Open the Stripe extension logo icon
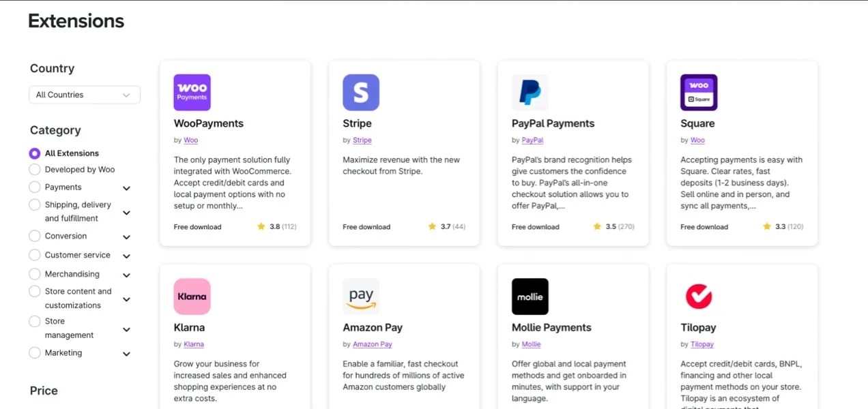The width and height of the screenshot is (868, 409). pos(361,93)
